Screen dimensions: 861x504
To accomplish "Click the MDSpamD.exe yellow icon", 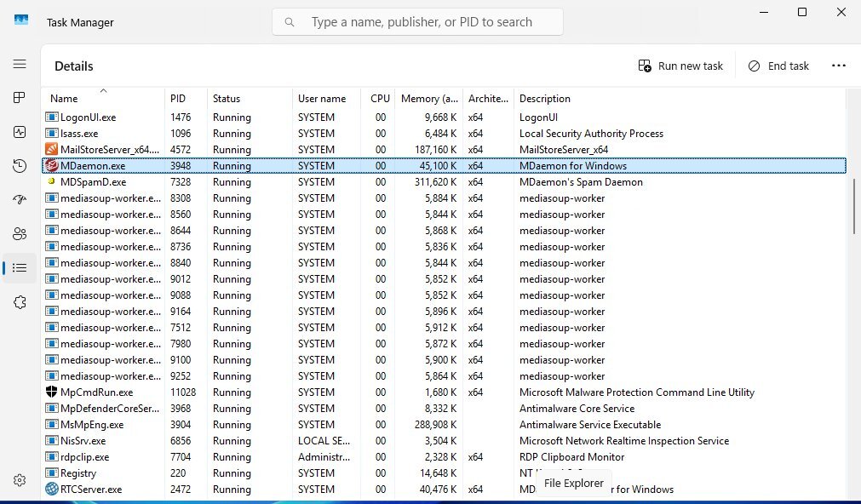I will tap(52, 181).
